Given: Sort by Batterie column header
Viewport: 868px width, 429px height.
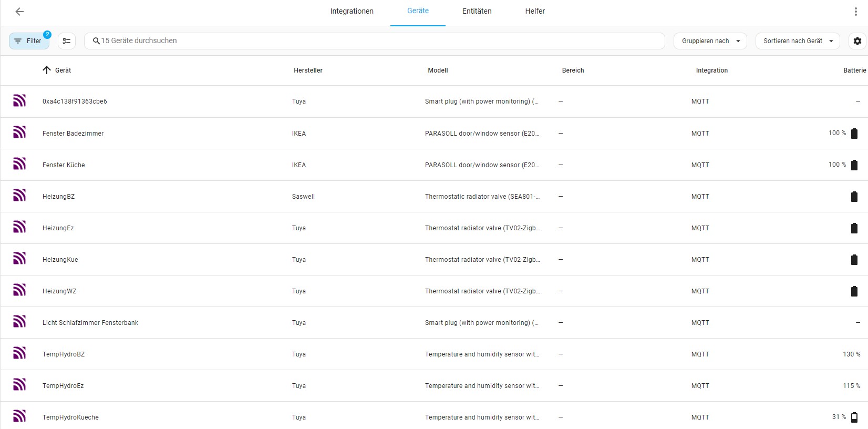Looking at the screenshot, I should click(854, 70).
